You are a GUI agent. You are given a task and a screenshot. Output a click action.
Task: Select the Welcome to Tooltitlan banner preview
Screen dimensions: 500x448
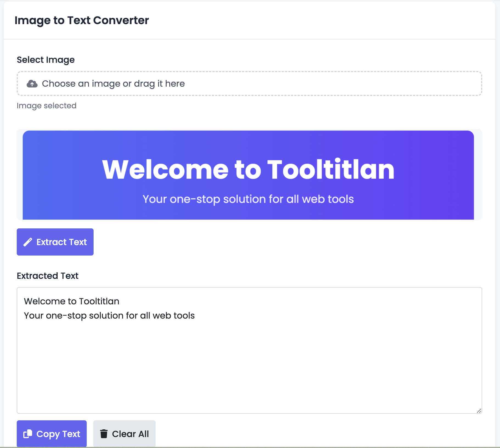pos(248,175)
